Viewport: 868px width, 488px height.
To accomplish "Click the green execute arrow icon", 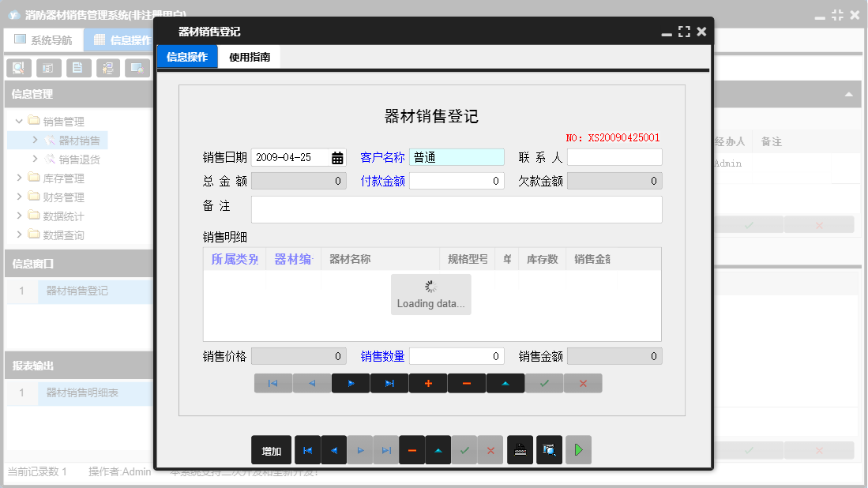I will 577,449.
